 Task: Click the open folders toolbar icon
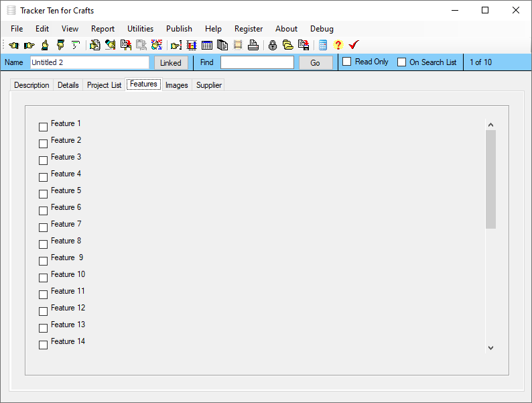pyautogui.click(x=288, y=45)
